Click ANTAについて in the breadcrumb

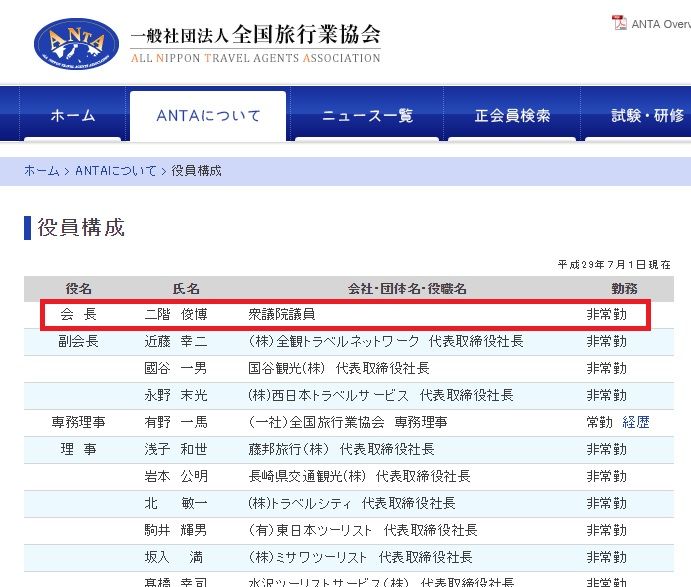pyautogui.click(x=115, y=171)
